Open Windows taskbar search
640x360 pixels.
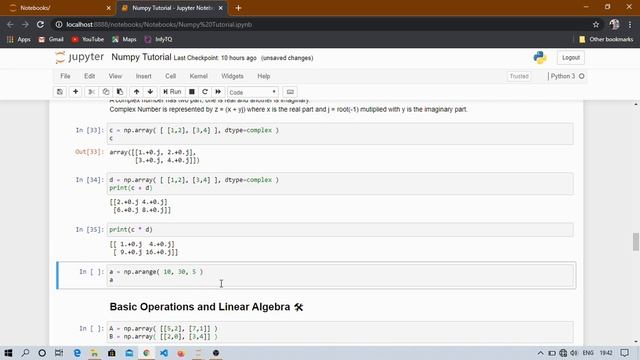25,353
